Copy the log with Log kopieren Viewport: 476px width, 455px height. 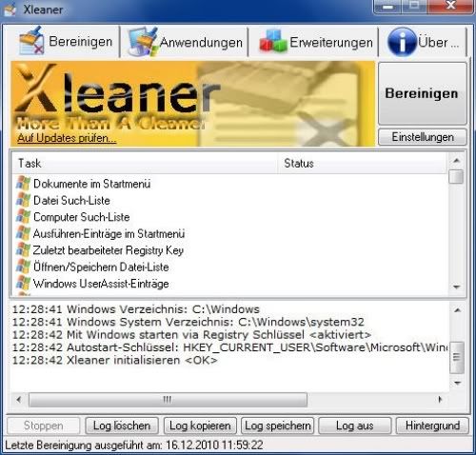200,425
